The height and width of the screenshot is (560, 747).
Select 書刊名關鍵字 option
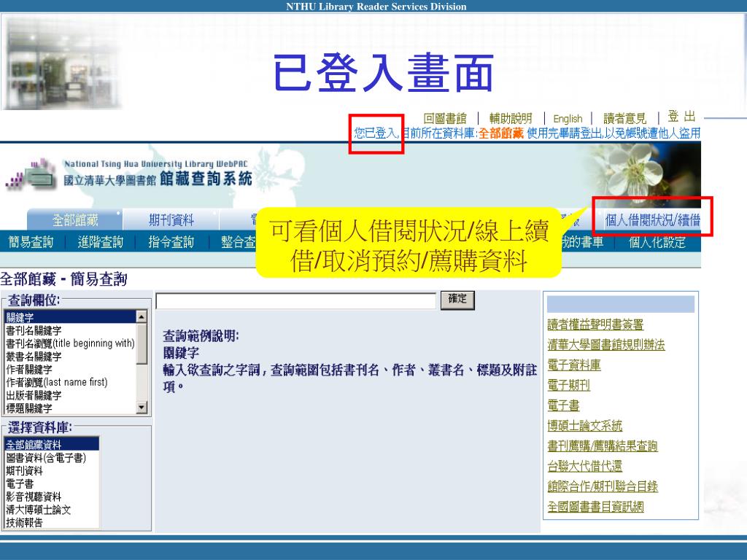(x=71, y=330)
